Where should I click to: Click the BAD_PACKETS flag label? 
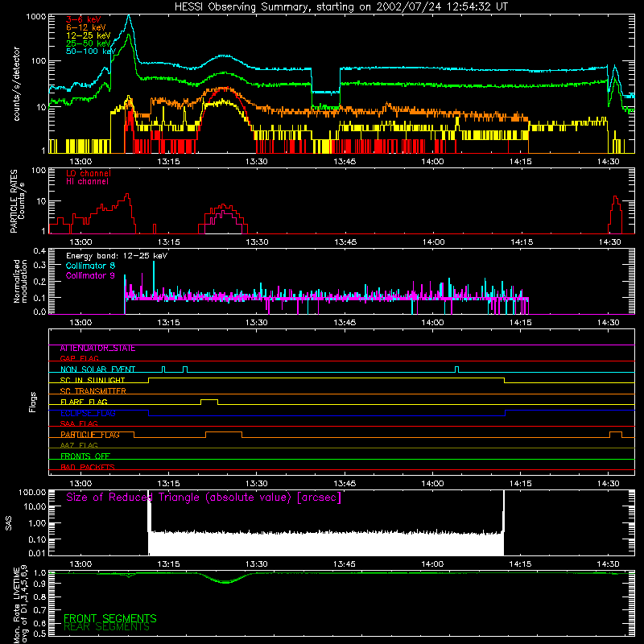pos(88,467)
